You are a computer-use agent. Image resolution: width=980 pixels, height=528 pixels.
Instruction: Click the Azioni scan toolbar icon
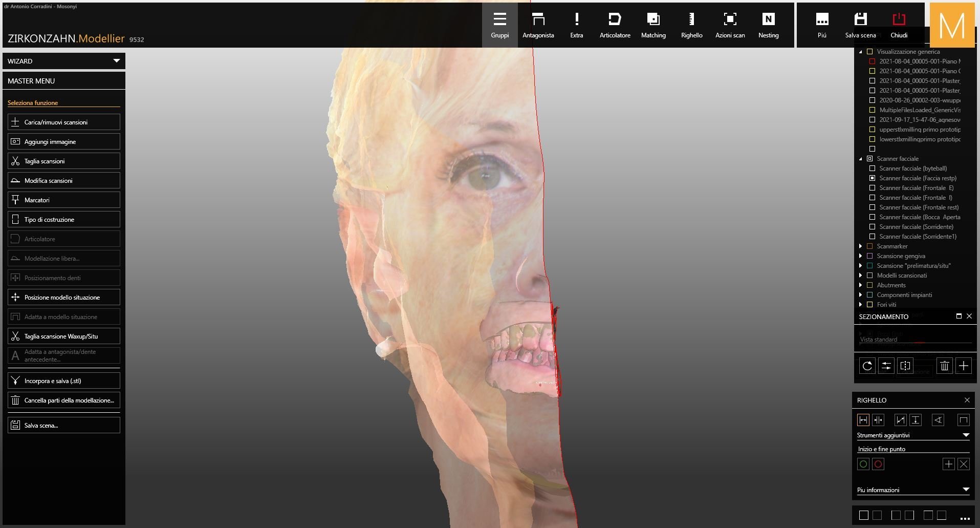[730, 25]
